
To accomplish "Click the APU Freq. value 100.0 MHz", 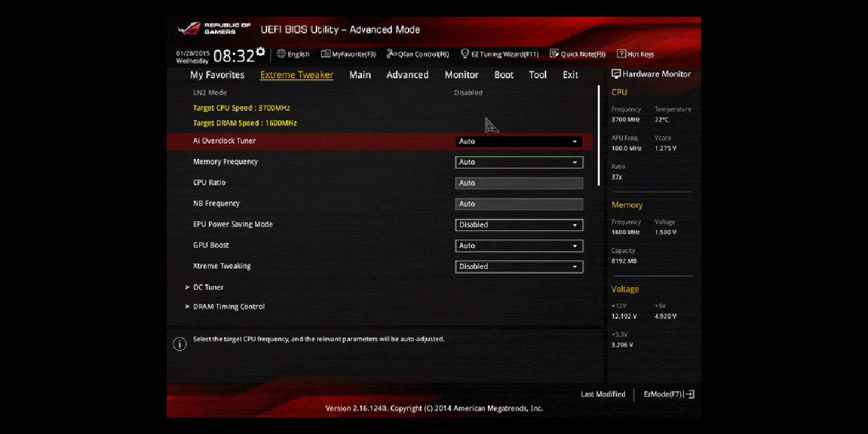I will point(626,148).
